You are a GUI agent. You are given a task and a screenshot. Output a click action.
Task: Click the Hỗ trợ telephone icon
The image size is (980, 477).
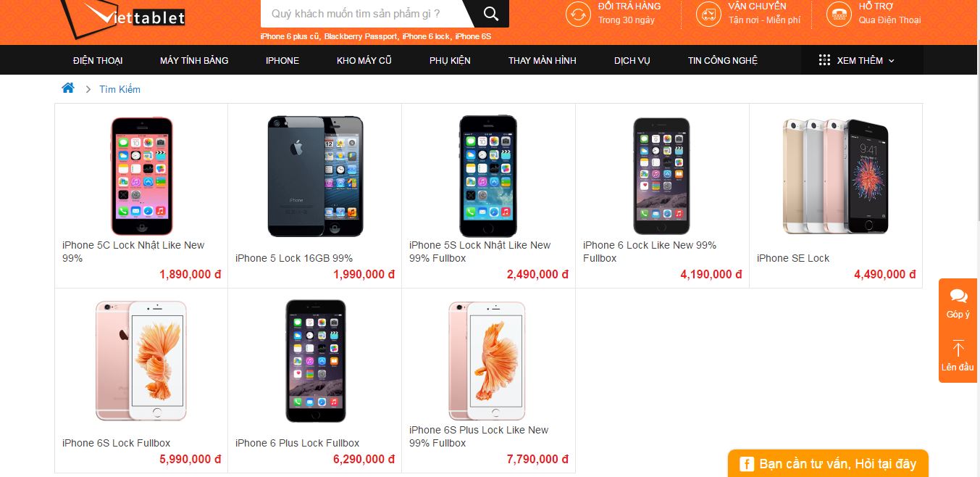tap(839, 14)
